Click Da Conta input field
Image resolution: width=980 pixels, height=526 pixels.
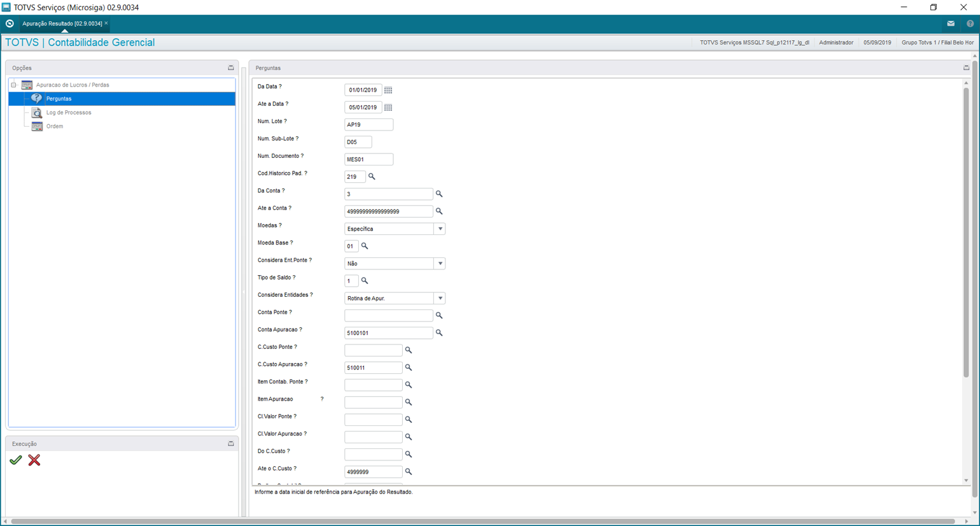coord(389,194)
